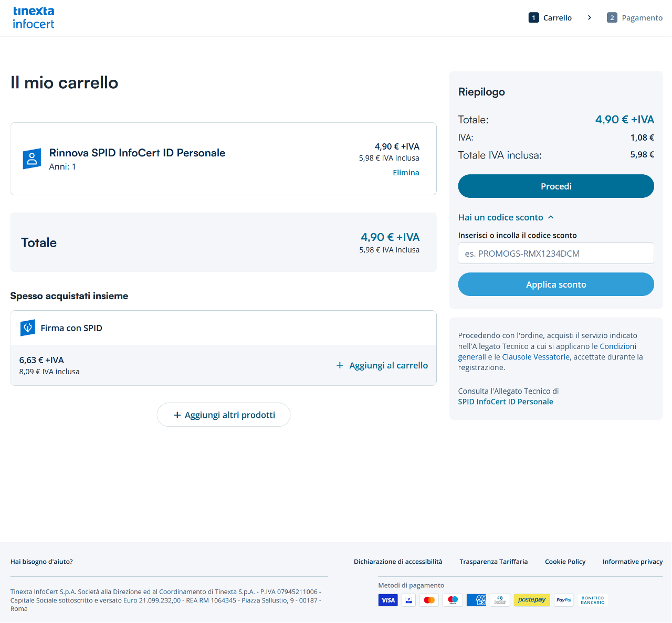Open the Clausole Vessatorie link
Viewport: 672px width, 623px height.
click(535, 357)
